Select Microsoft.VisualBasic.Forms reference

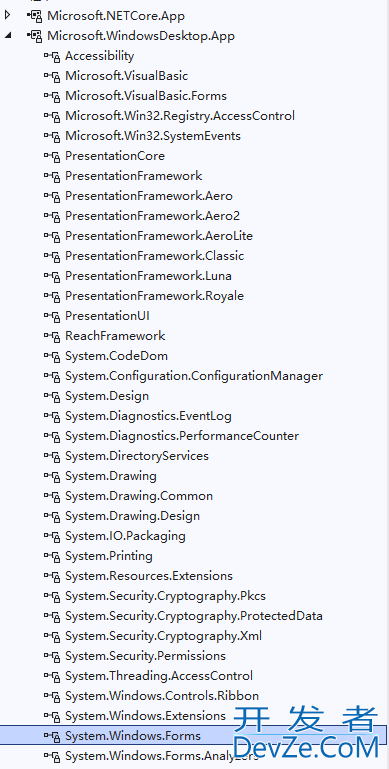[x=146, y=96]
